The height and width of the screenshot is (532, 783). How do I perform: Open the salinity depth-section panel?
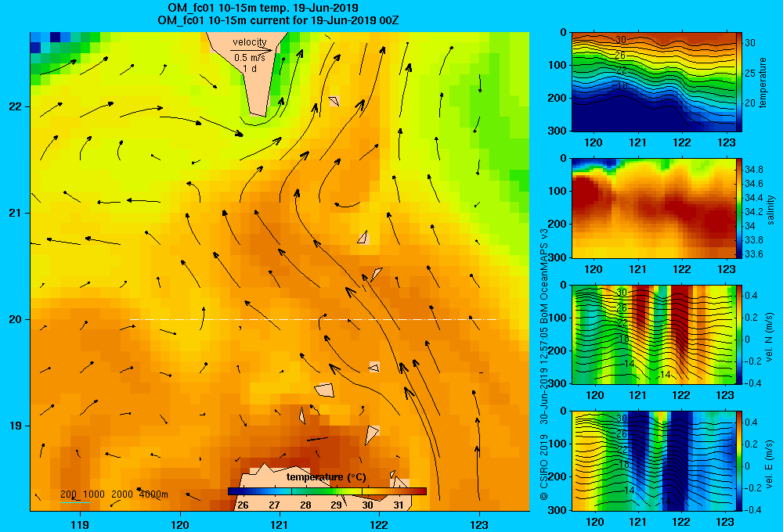tap(654, 208)
